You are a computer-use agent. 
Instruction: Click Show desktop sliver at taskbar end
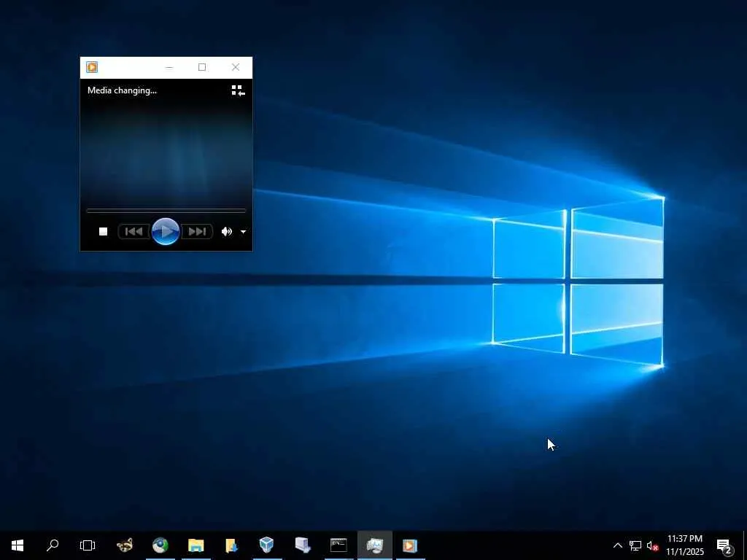(x=745, y=545)
